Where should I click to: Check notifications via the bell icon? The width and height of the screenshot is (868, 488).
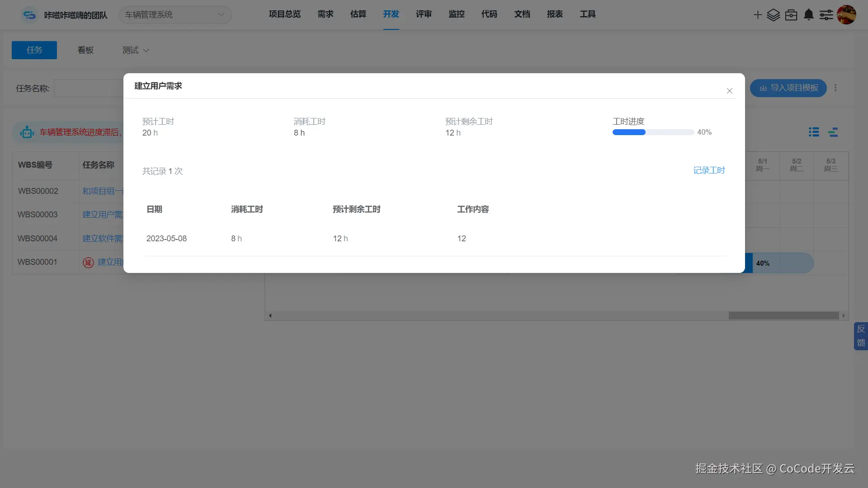(809, 15)
